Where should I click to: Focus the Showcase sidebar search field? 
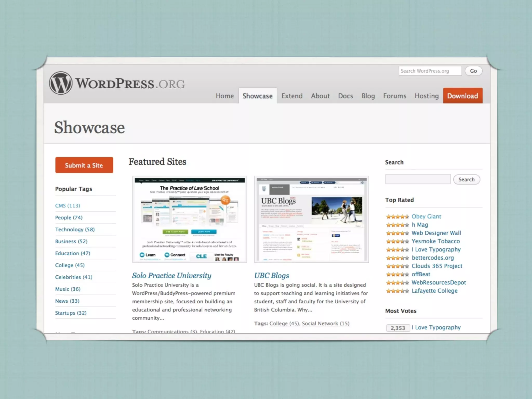tap(417, 179)
